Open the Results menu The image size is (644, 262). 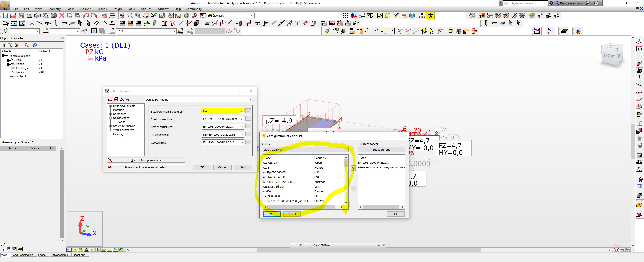coord(102,9)
